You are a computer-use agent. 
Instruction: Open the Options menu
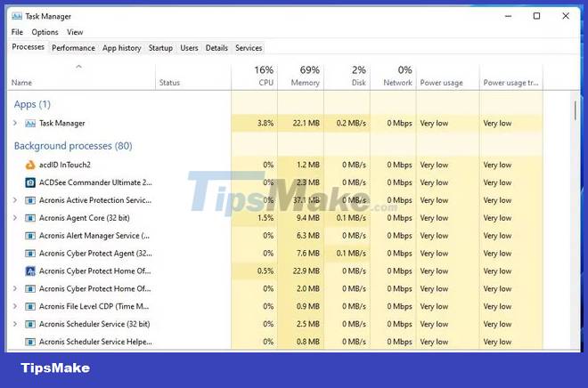click(45, 32)
